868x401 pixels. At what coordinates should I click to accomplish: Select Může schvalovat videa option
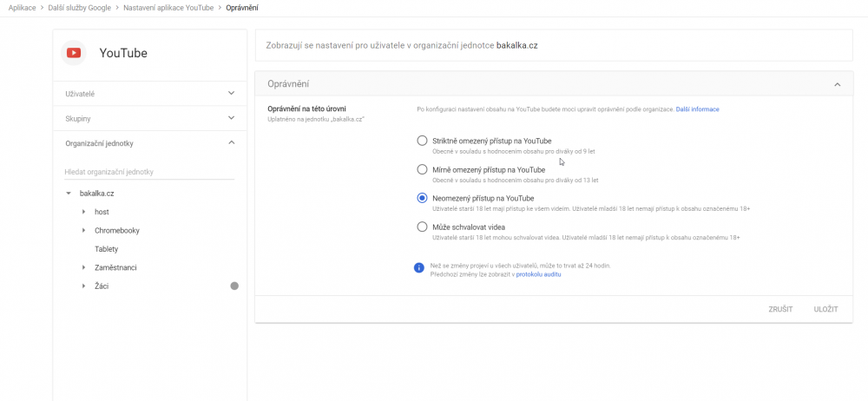coord(422,227)
